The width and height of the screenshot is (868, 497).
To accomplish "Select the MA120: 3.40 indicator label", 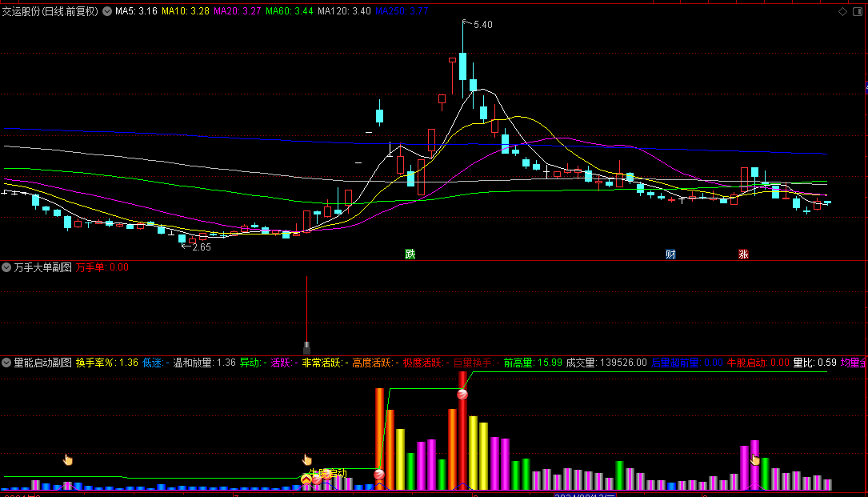I will [x=344, y=11].
